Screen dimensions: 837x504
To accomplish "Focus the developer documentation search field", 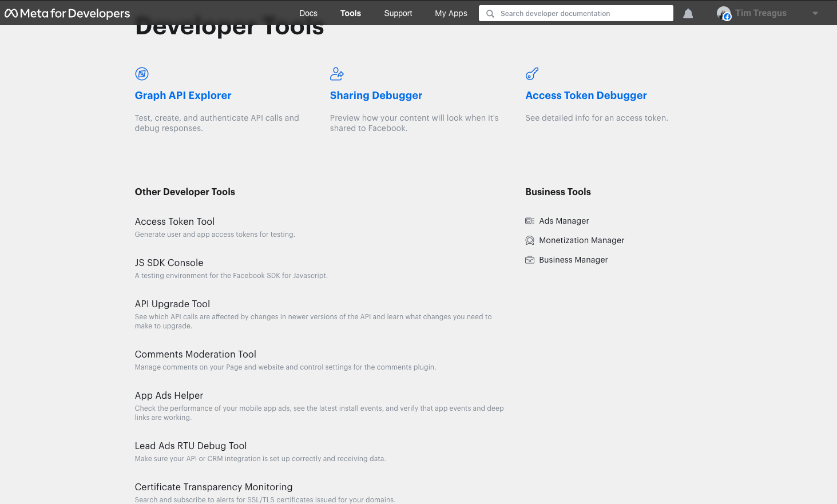I will (576, 13).
